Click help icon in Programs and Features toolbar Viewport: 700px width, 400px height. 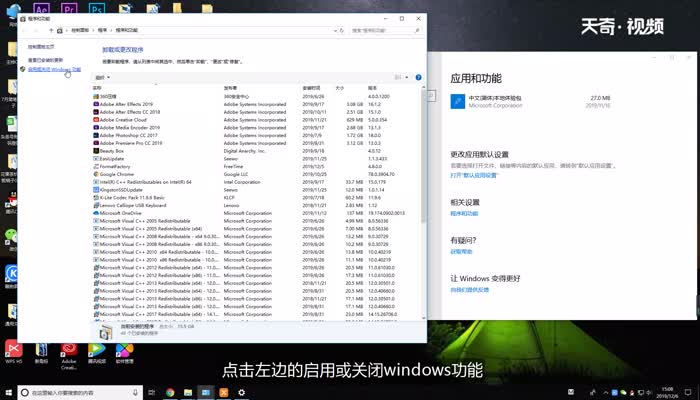point(418,77)
